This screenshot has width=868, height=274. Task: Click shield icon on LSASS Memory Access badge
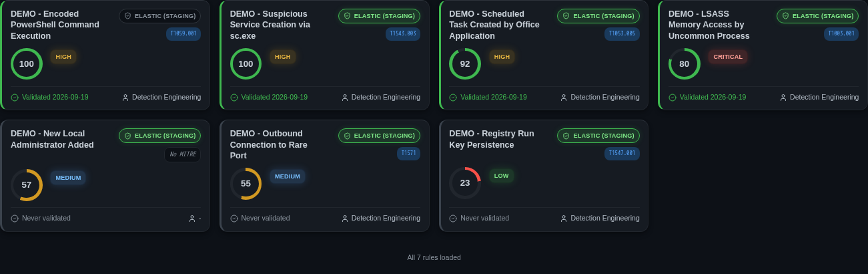786,16
